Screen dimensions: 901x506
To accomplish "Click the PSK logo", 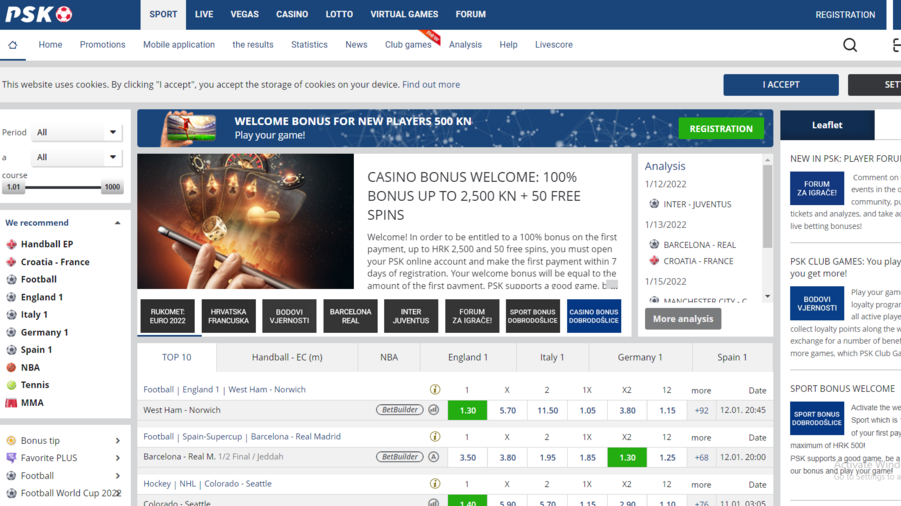I will point(39,14).
